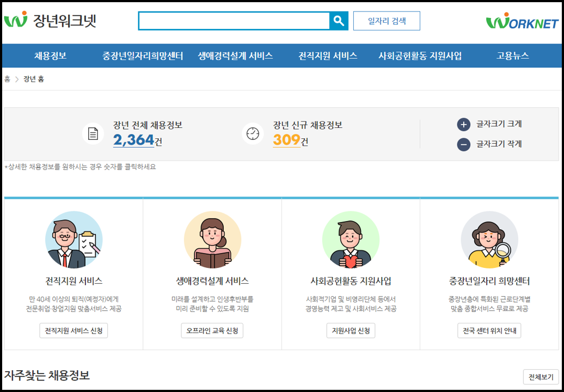Click the 장년 전체 채용정보 label

coord(148,125)
